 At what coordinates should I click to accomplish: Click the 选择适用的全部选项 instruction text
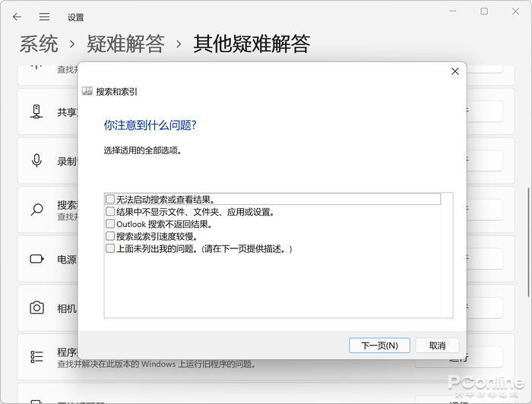click(x=143, y=150)
